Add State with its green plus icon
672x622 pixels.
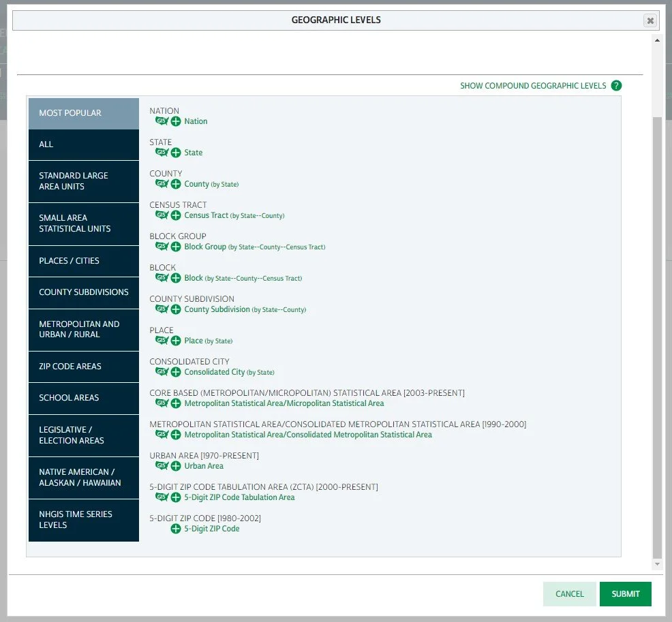click(176, 153)
